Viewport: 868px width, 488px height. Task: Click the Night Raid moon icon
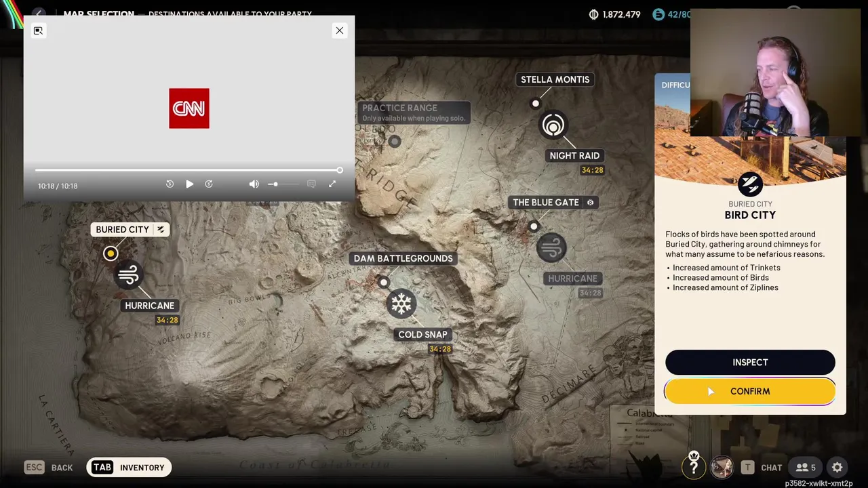pyautogui.click(x=553, y=125)
